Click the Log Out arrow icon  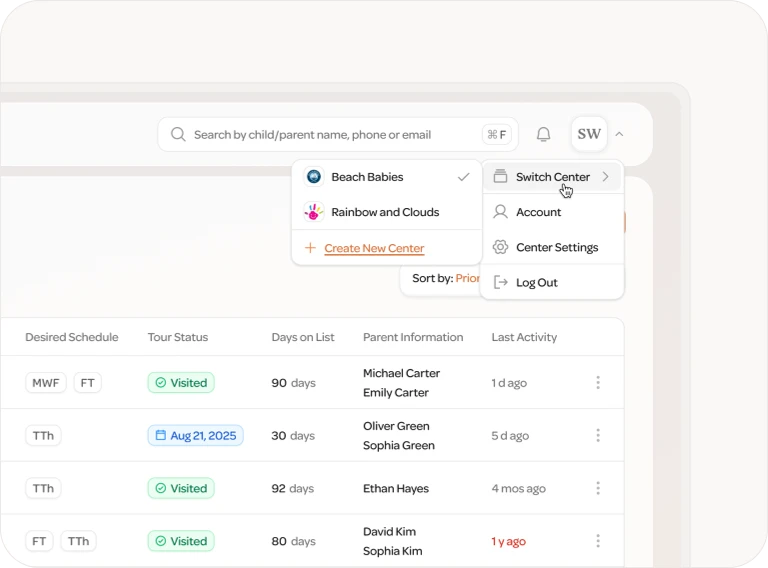pyautogui.click(x=500, y=282)
